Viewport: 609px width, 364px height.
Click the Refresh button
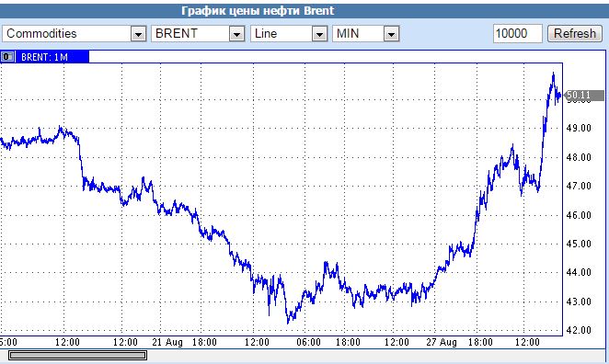pos(575,34)
